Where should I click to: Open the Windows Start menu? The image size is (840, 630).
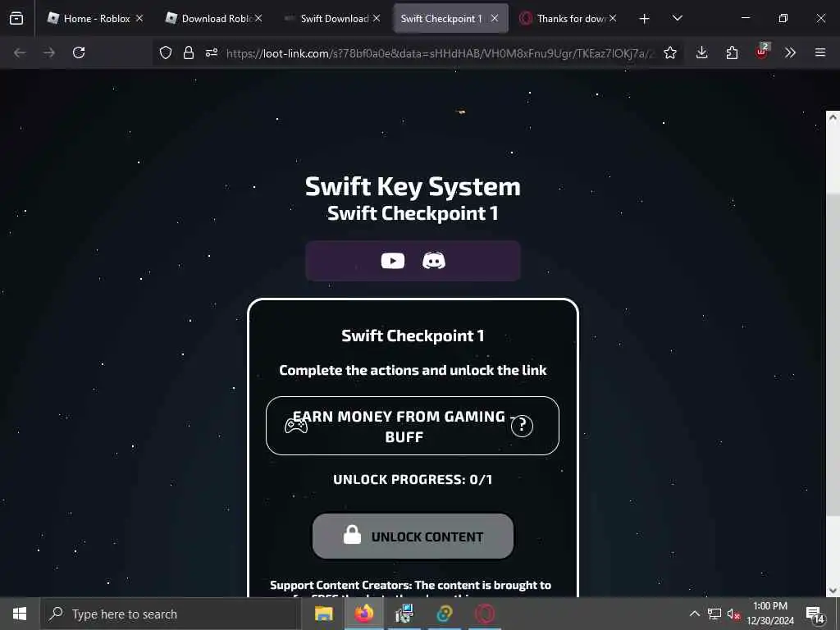(20, 614)
